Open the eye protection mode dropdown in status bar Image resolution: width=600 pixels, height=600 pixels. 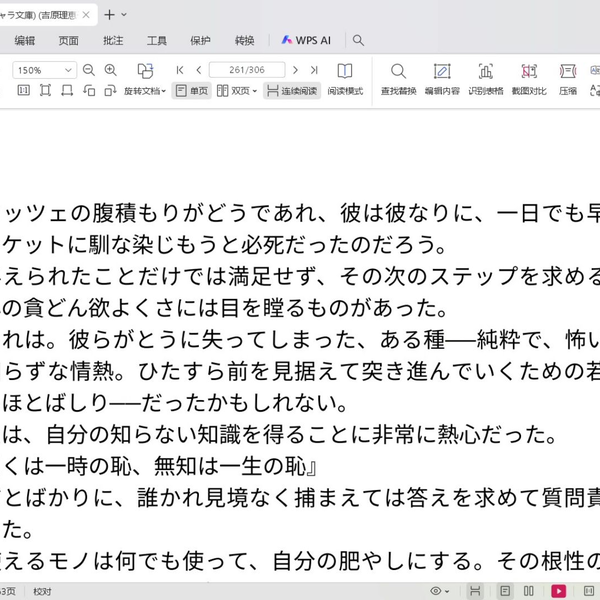click(439, 591)
